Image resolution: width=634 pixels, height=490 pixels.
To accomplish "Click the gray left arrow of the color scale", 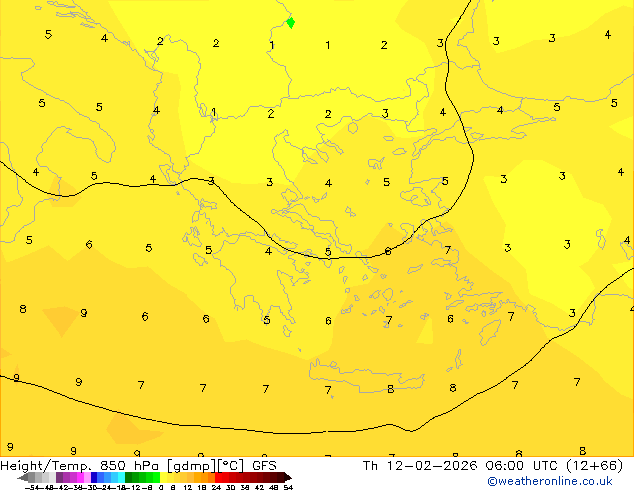I will tap(23, 477).
